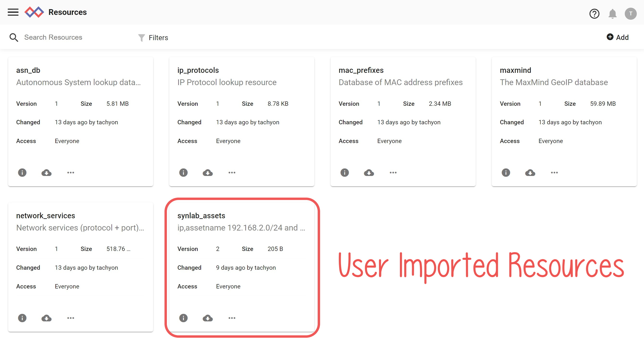644x362 pixels.
Task: Select the network_services resource card title
Action: pyautogui.click(x=45, y=216)
